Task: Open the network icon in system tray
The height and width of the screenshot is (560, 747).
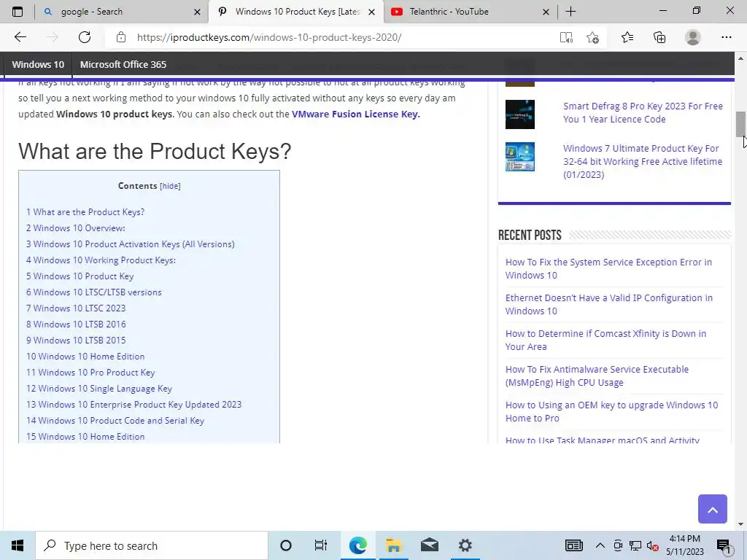Action: click(635, 545)
